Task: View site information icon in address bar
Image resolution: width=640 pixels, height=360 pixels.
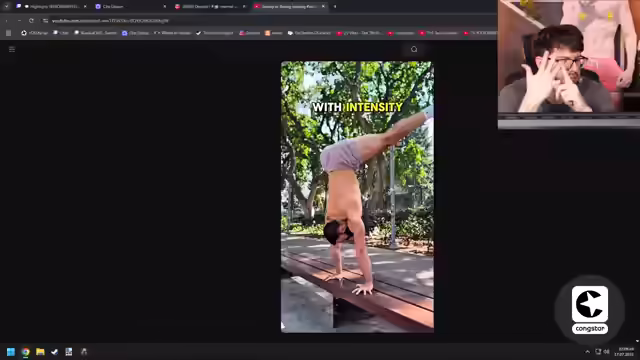Action: 45,20
